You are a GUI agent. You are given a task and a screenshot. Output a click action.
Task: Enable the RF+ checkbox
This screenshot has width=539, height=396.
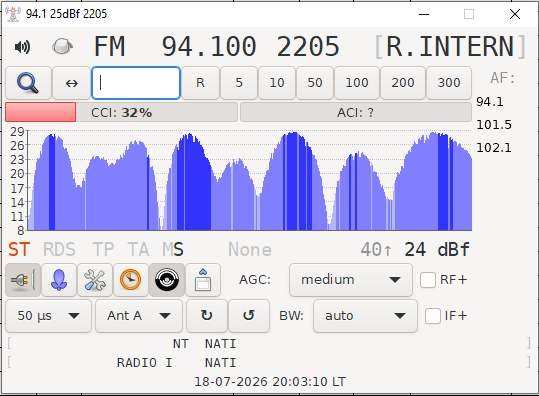[428, 280]
